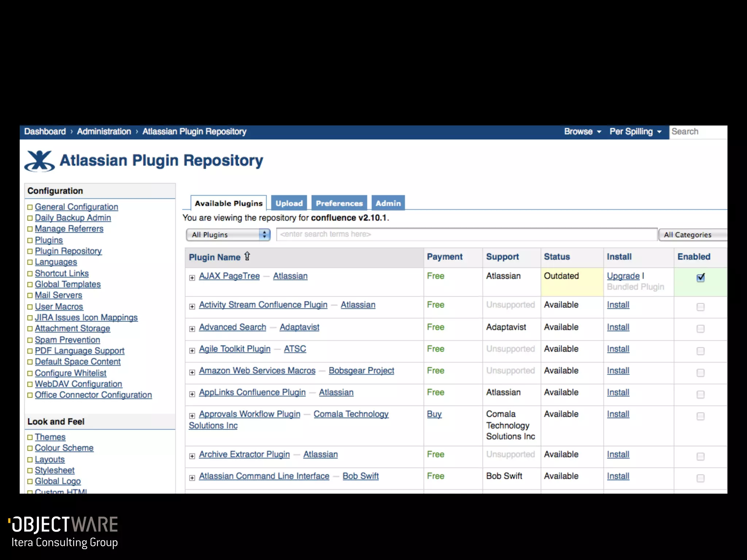The width and height of the screenshot is (747, 560).
Task: Expand the Activity Stream Confluence Plugin details
Action: tap(192, 307)
